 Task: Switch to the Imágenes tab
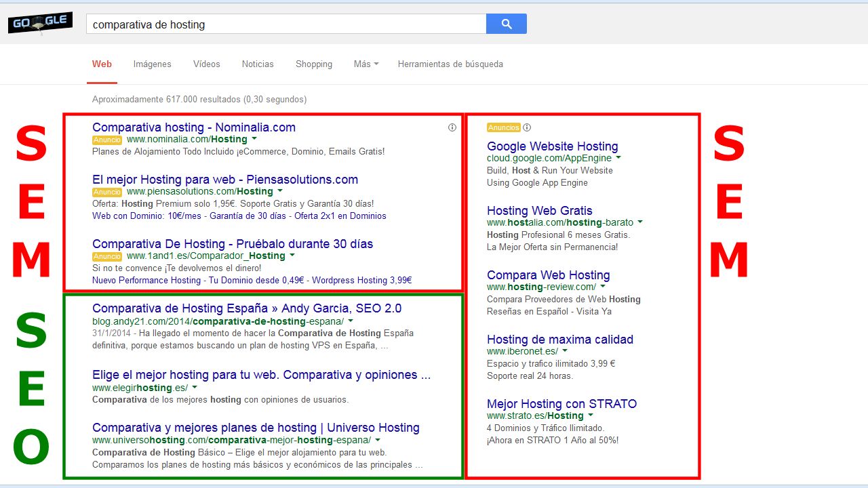153,64
